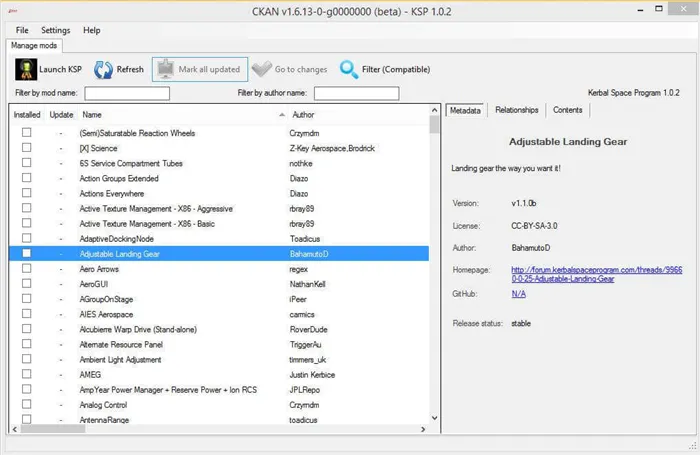Check the Action Groups Extended box
700x455 pixels.
(27, 178)
